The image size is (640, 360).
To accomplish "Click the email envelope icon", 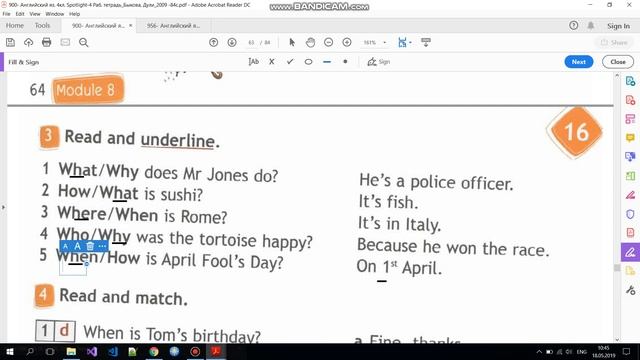I will click(x=65, y=42).
